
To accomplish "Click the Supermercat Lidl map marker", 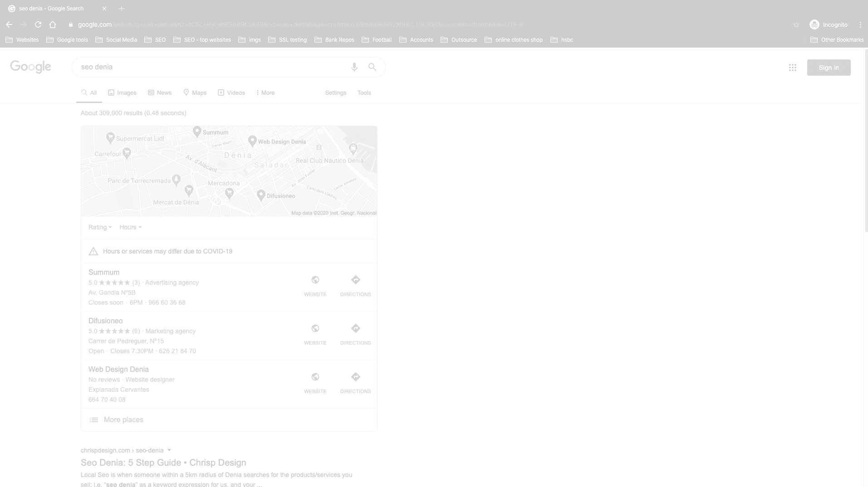I will [110, 137].
